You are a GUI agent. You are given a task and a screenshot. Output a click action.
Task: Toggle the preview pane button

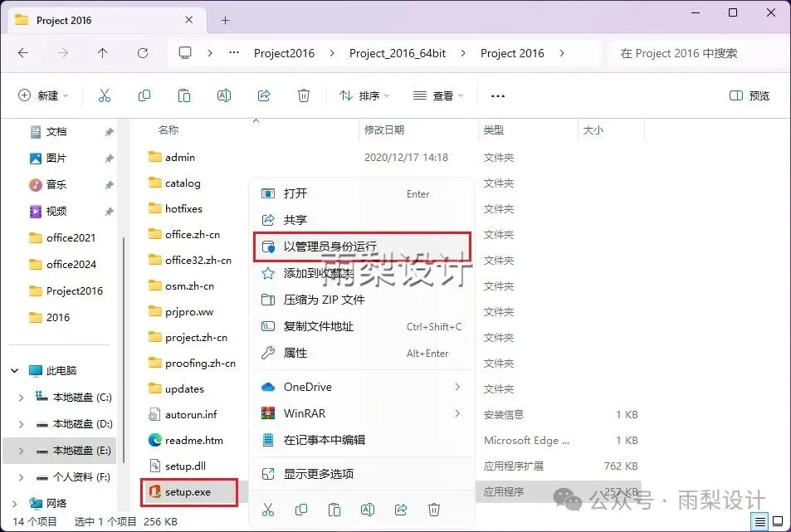[x=749, y=95]
